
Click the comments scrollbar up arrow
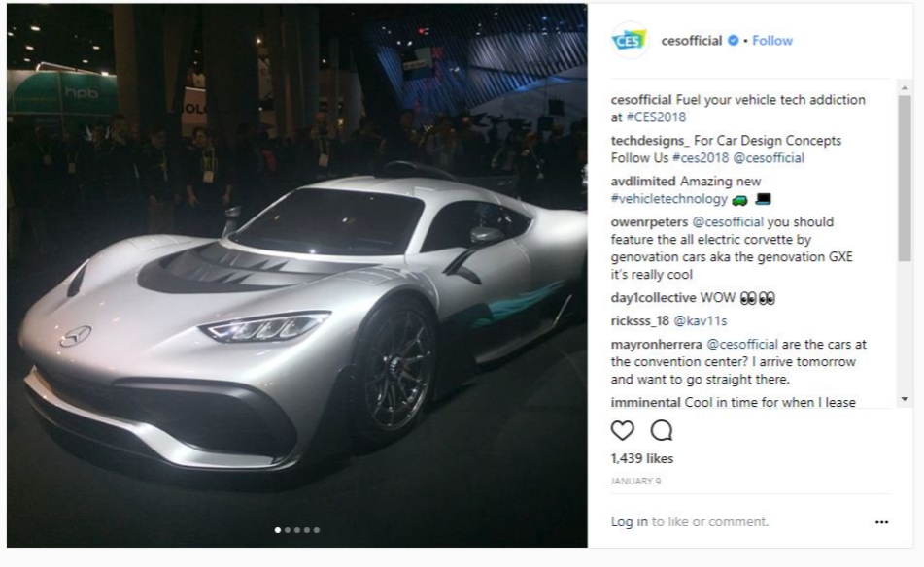pos(905,87)
